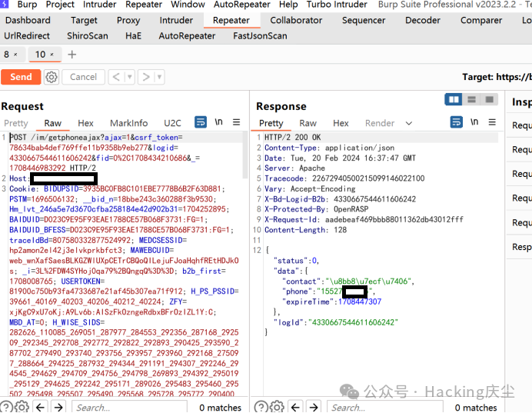Open Repeater request settings gear
The width and height of the screenshot is (532, 413).
point(52,77)
